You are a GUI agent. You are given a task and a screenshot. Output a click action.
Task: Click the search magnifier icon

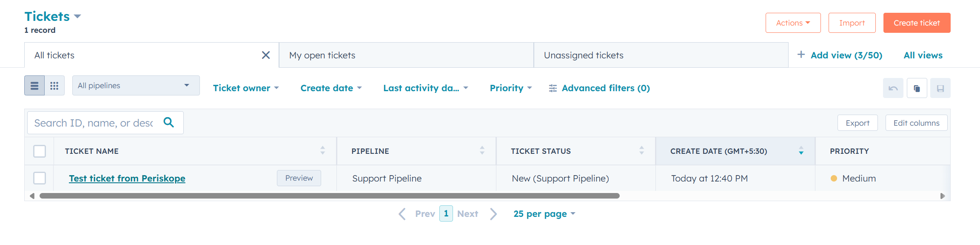pos(169,122)
